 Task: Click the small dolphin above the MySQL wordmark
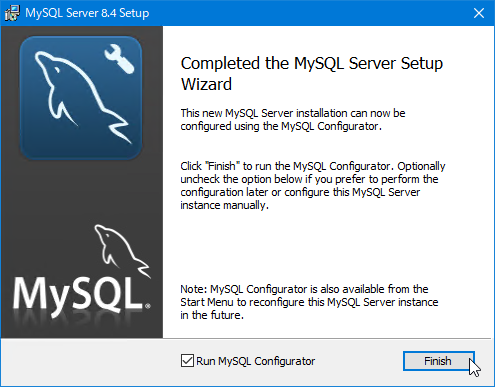[122, 251]
